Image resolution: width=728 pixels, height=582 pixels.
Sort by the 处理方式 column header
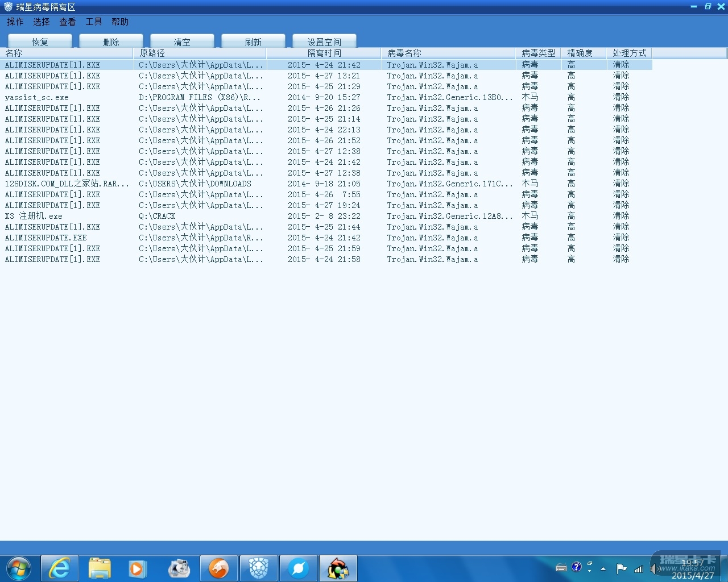click(x=629, y=53)
